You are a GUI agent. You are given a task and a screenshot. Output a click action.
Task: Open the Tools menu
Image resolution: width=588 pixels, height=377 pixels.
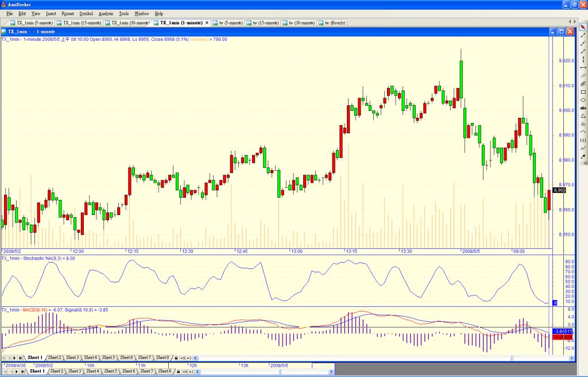tap(124, 14)
